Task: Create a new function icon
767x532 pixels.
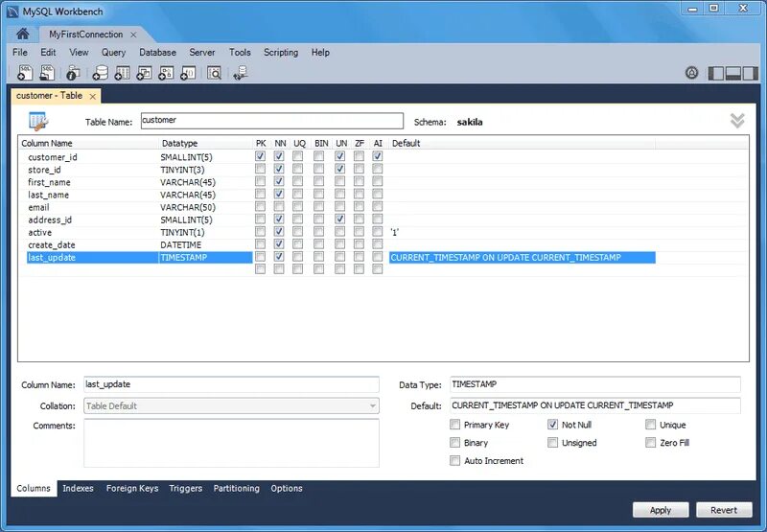Action: (x=188, y=73)
